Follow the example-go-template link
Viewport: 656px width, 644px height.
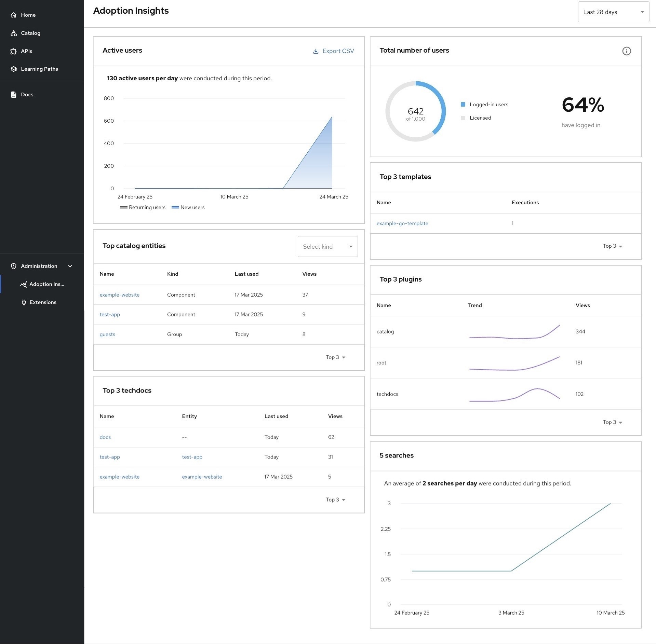pyautogui.click(x=402, y=223)
